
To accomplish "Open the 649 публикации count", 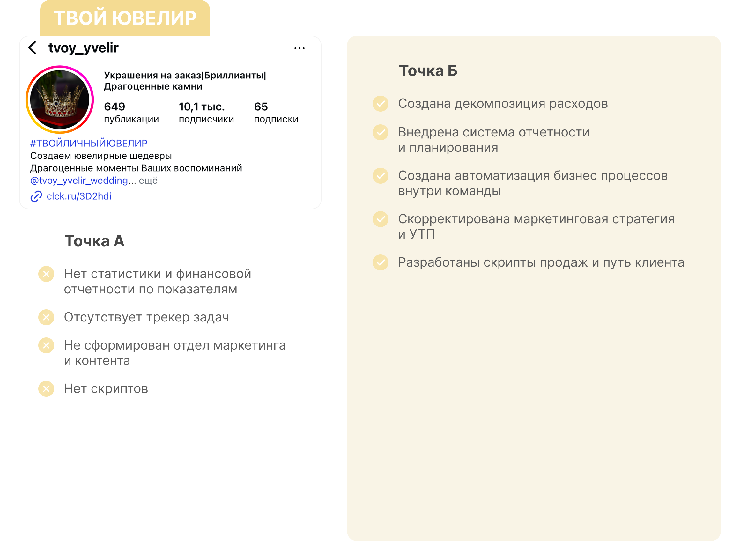I will pos(131,112).
